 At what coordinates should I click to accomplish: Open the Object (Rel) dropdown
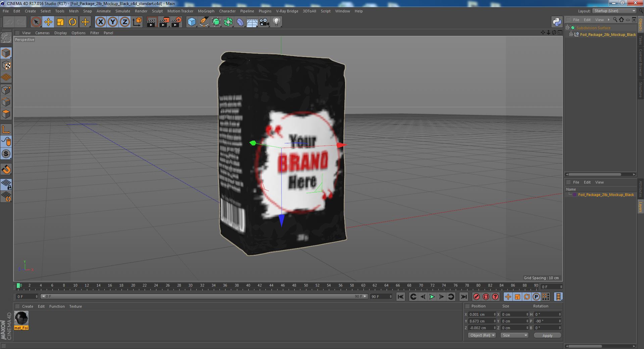pyautogui.click(x=482, y=335)
